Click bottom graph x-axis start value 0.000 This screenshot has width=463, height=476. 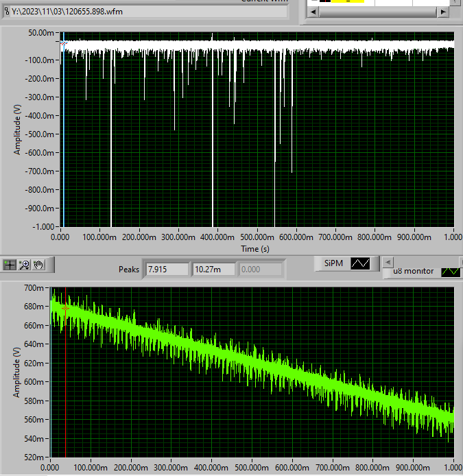pyautogui.click(x=50, y=468)
